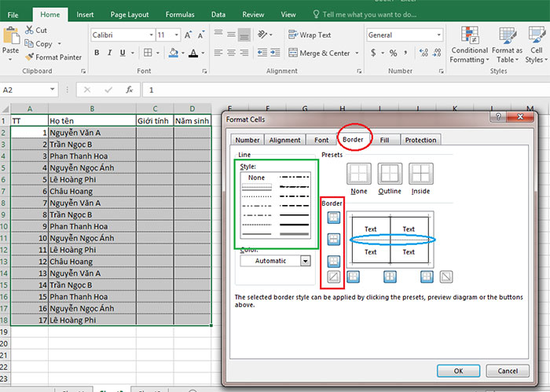Toggle the bottom border button
550x392 pixels.
335,260
